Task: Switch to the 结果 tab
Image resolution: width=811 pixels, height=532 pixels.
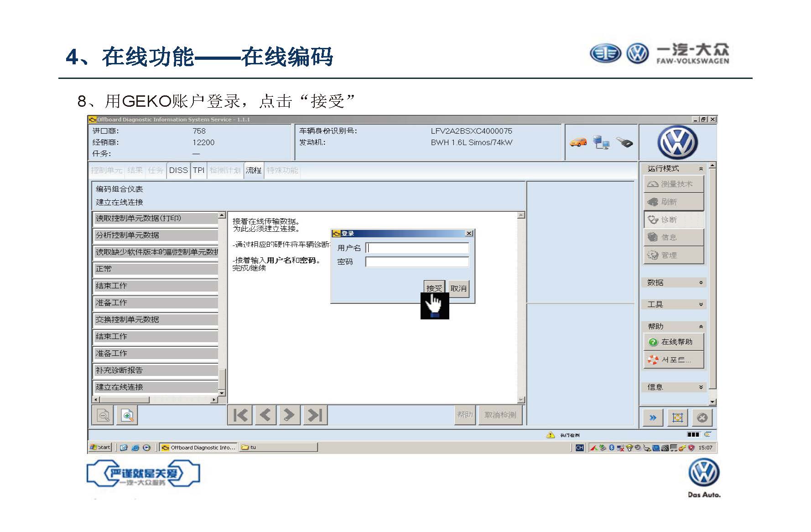Action: click(135, 170)
